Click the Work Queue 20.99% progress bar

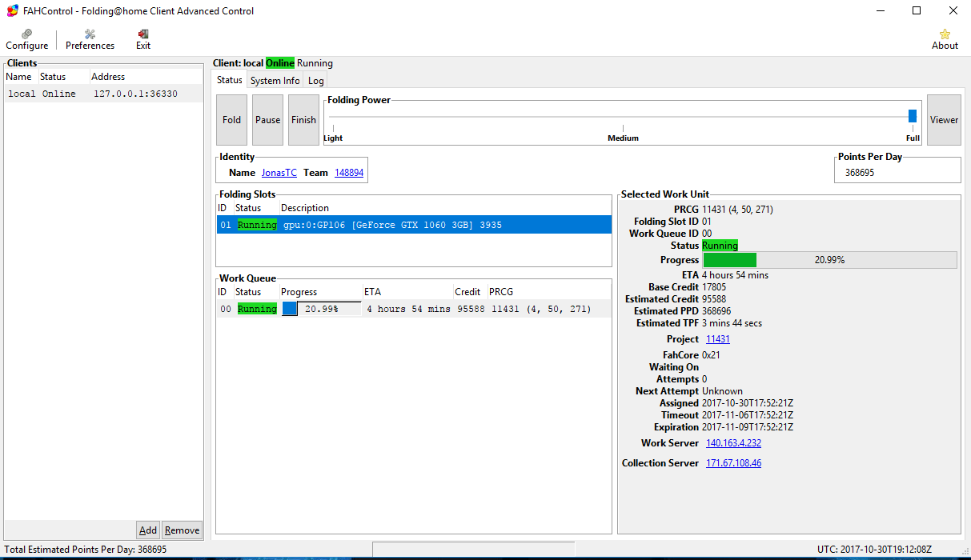[x=321, y=309]
